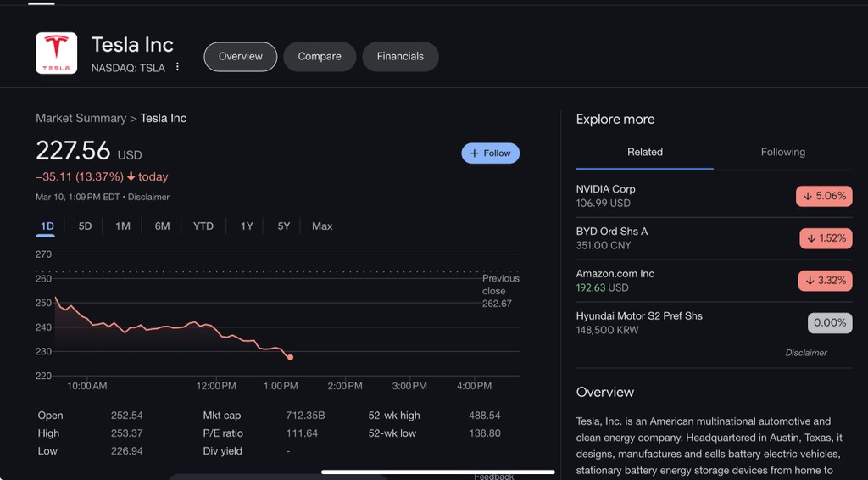Open the Disclaimer link under the price
Viewport: 868px width, 480px height.
pos(148,197)
